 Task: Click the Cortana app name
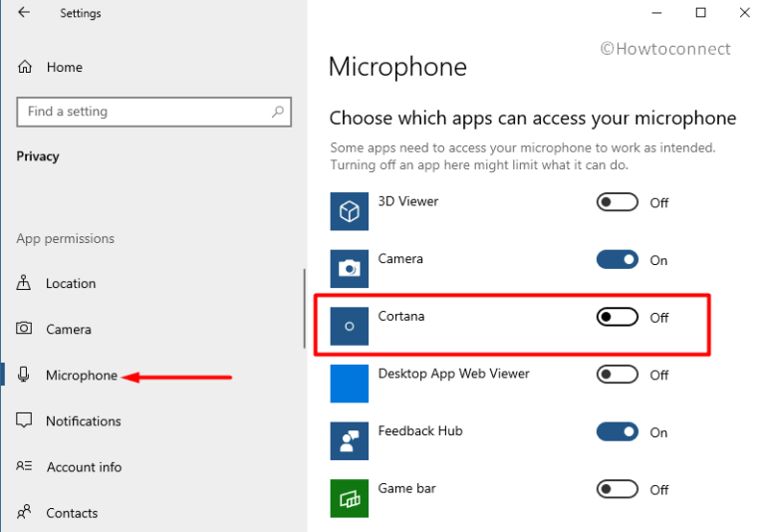401,316
